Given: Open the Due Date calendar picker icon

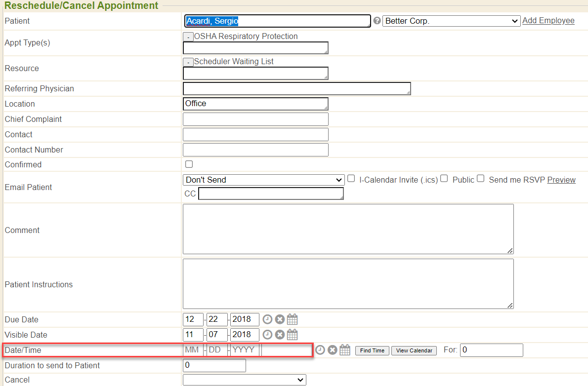Looking at the screenshot, I should click(x=292, y=319).
